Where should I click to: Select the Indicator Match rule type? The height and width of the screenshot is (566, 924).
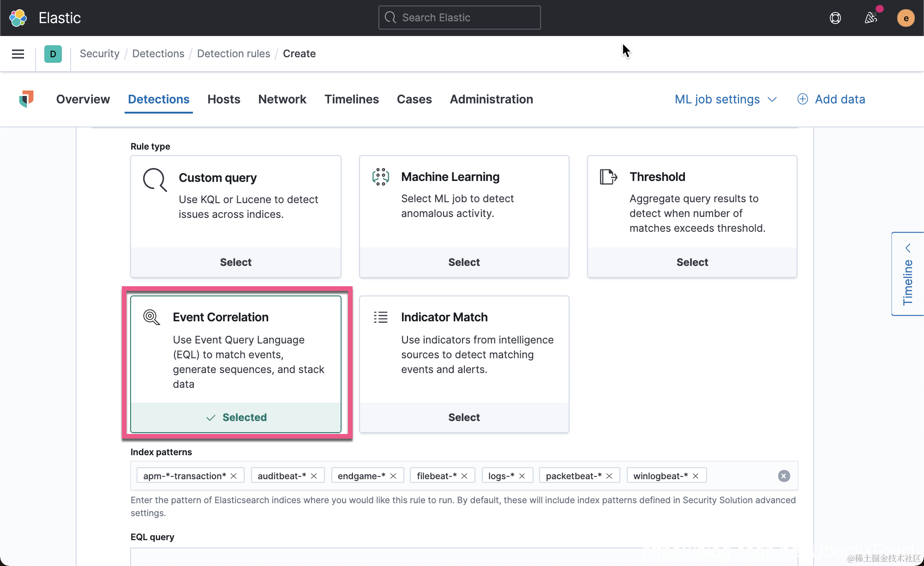464,417
